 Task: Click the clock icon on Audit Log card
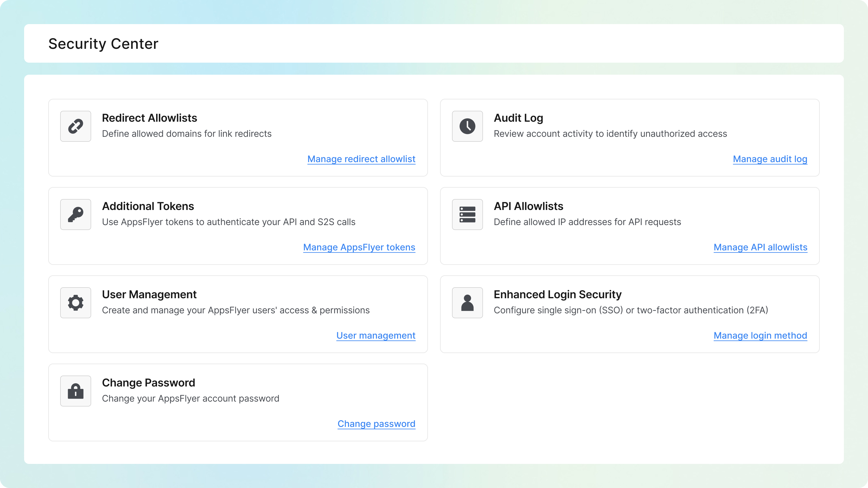(467, 126)
